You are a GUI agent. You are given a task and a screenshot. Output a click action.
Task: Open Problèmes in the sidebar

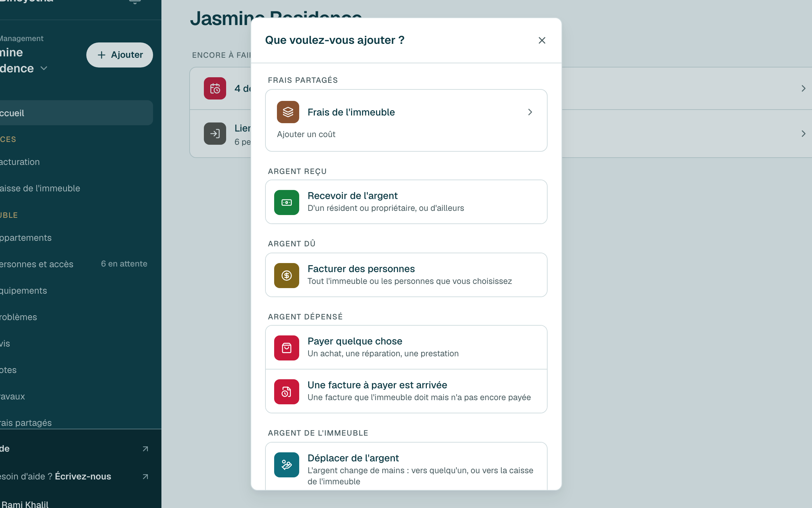pyautogui.click(x=76, y=317)
